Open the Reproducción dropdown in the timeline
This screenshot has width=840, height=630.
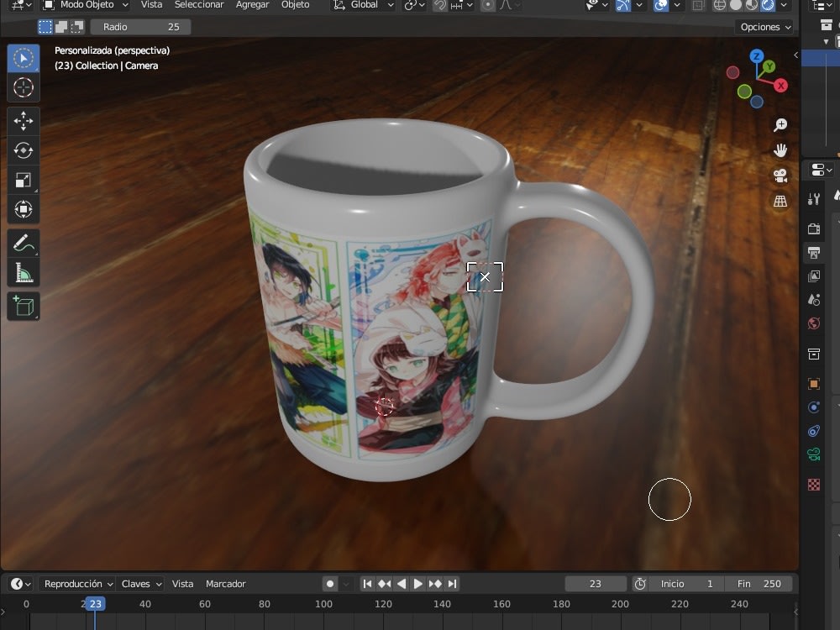pos(76,583)
